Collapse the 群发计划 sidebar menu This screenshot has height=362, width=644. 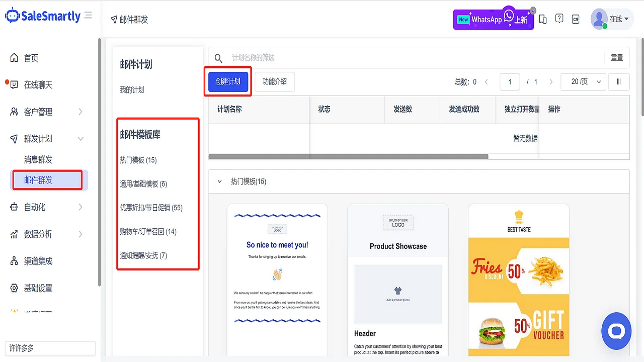point(80,139)
